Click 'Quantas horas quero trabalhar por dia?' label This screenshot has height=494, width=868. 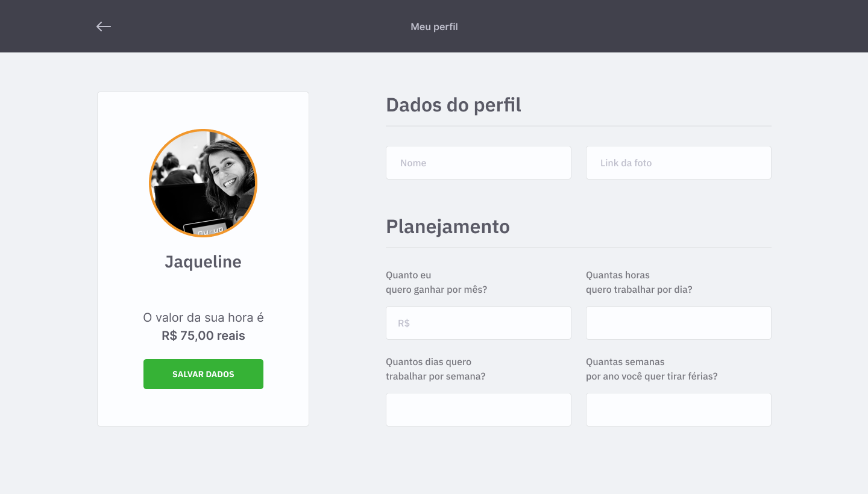coord(639,283)
